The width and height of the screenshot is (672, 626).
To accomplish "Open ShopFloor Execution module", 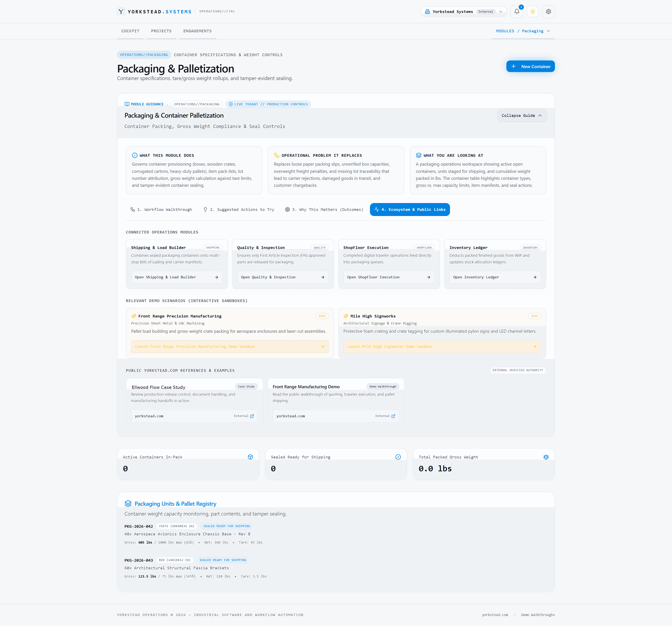I will pyautogui.click(x=389, y=277).
